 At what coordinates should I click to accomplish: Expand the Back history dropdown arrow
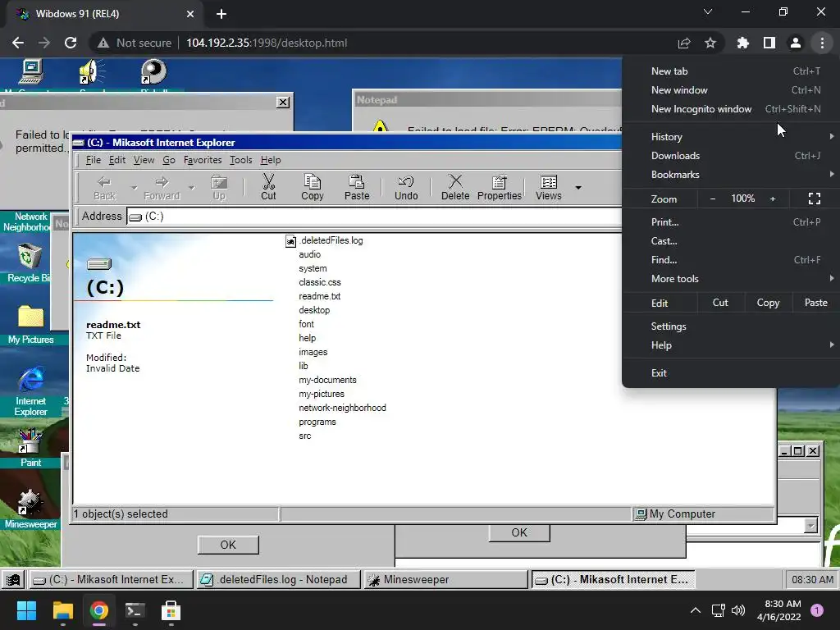point(134,188)
